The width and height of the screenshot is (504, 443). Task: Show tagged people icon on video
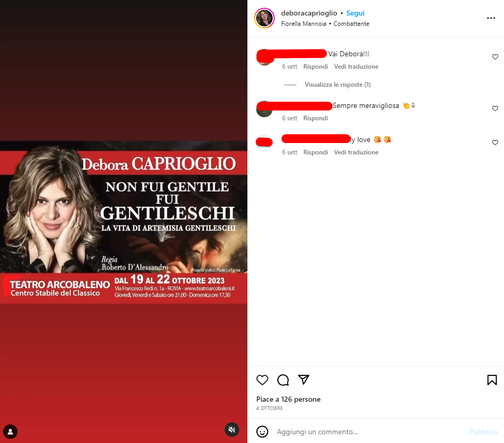tap(10, 432)
